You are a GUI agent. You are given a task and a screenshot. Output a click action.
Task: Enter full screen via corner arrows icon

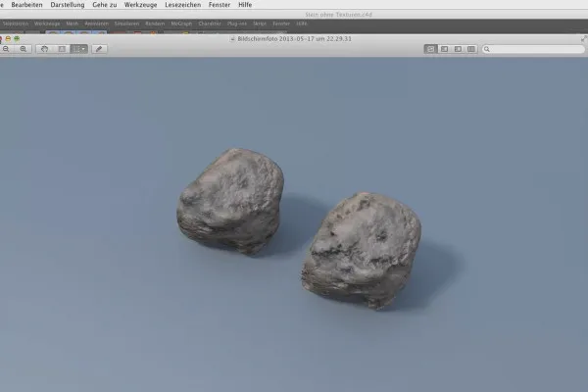[584, 38]
